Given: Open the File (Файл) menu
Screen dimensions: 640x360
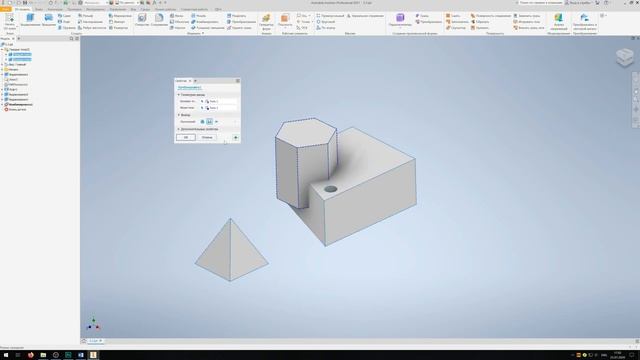Looking at the screenshot, I should click(x=6, y=9).
